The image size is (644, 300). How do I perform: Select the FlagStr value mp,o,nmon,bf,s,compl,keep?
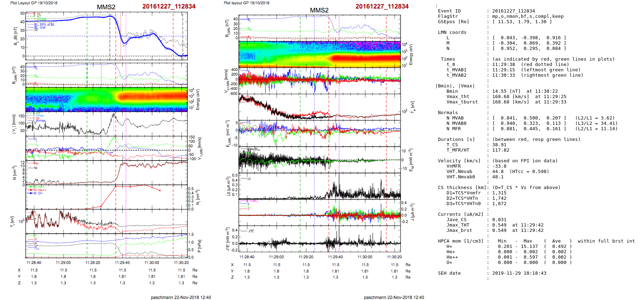pyautogui.click(x=523, y=16)
